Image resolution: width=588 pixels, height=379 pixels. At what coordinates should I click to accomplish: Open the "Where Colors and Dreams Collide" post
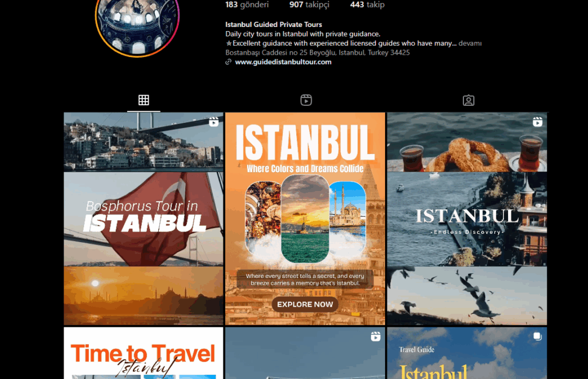pyautogui.click(x=305, y=219)
